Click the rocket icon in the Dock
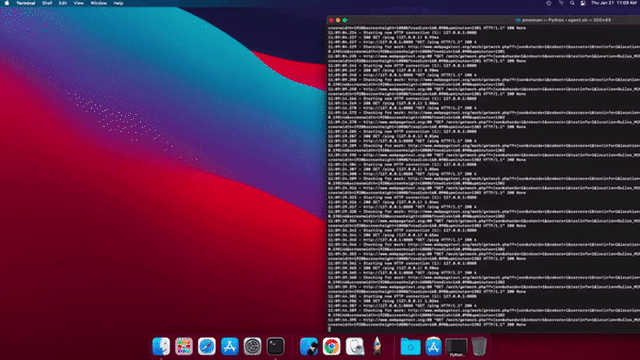Screen dimensions: 640x360 click(x=377, y=347)
